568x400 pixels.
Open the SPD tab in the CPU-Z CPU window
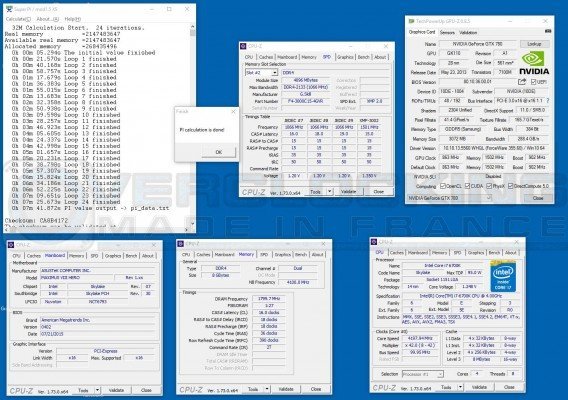(458, 253)
